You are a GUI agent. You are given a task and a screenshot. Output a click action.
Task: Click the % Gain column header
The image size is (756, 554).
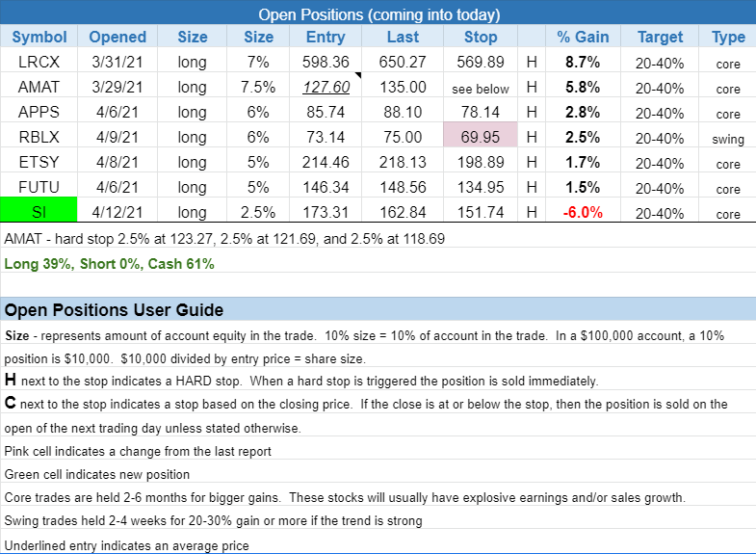(583, 37)
